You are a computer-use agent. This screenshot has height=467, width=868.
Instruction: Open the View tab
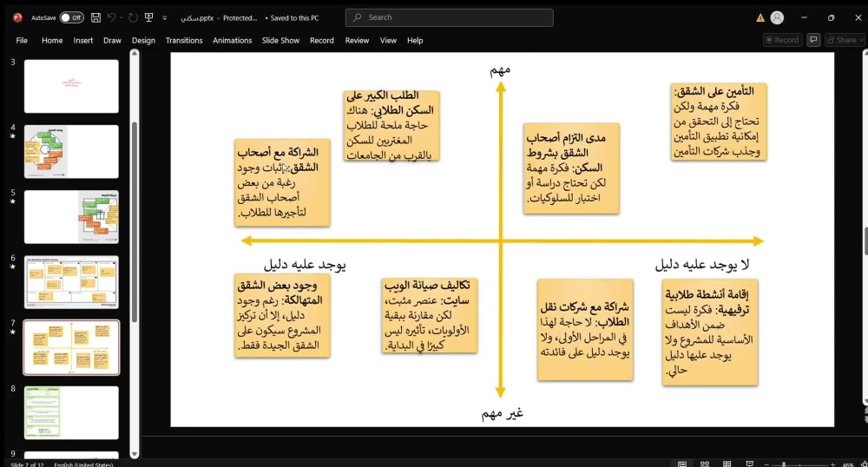(388, 41)
